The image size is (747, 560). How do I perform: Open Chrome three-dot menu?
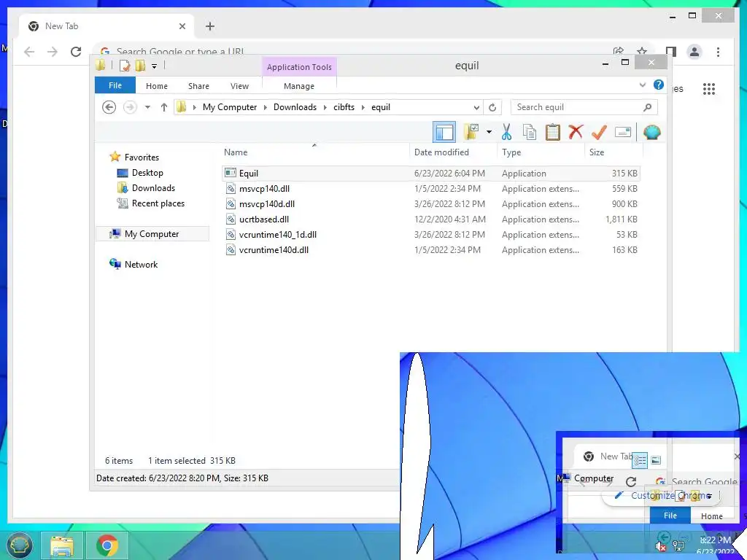point(718,52)
